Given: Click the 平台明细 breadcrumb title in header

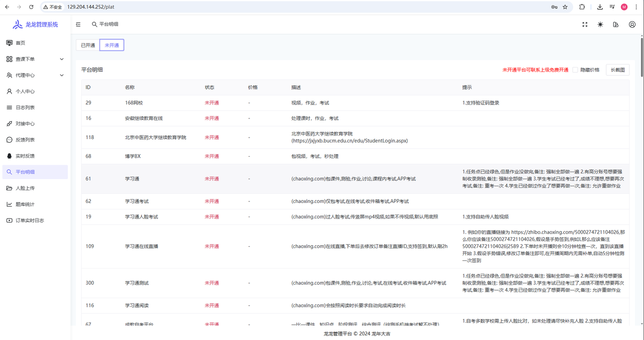Looking at the screenshot, I should (x=109, y=24).
